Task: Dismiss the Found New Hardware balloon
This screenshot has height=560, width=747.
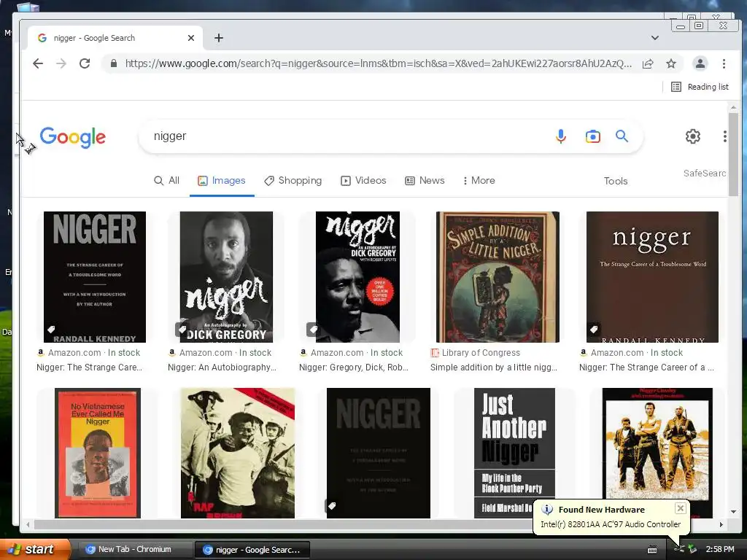Action: pyautogui.click(x=681, y=508)
